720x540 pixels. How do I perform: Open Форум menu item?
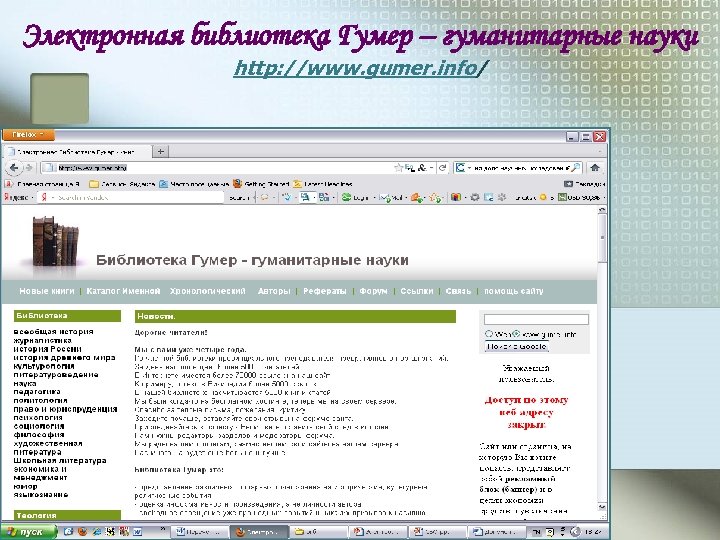click(x=373, y=291)
